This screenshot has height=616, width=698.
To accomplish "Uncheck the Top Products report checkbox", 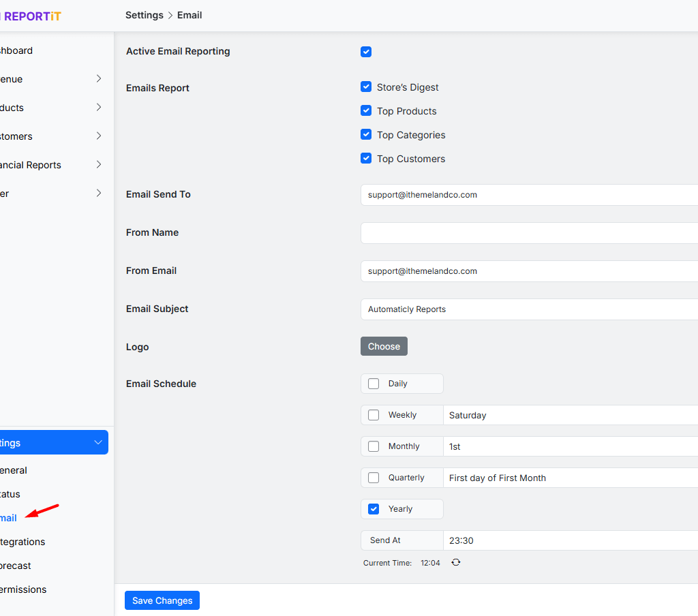I will pos(366,111).
